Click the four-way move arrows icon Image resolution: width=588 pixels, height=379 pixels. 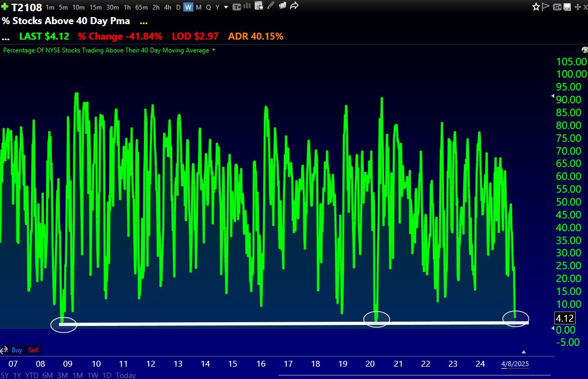577,7
